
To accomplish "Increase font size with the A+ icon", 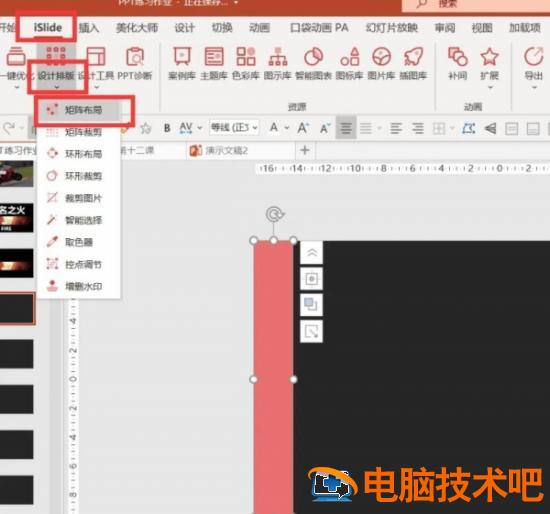I will pos(303,128).
